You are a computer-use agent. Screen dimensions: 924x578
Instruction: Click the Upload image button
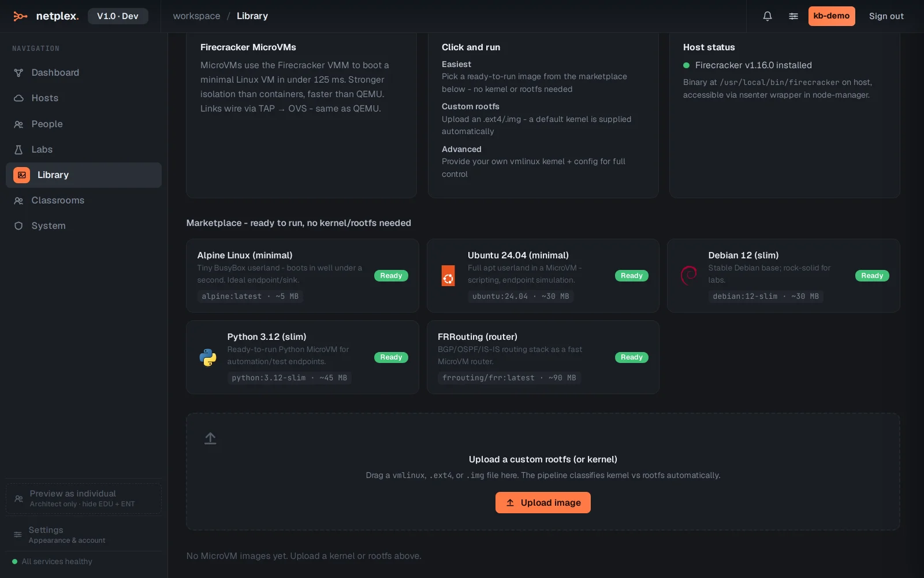click(x=543, y=503)
